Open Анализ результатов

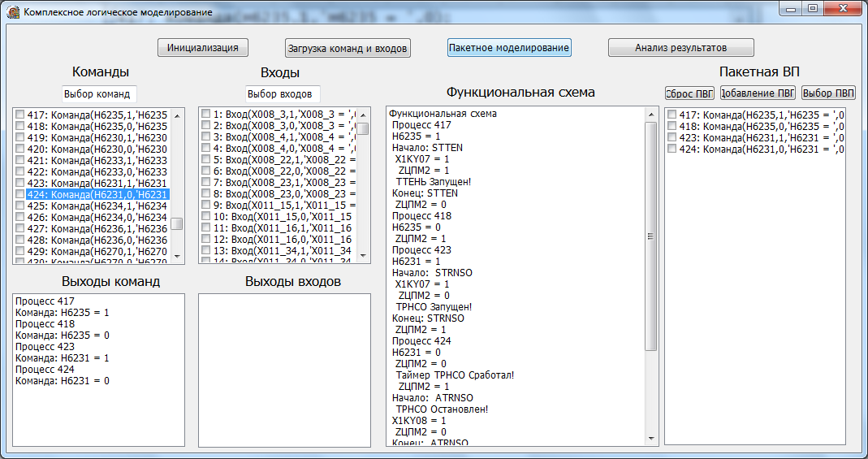(681, 48)
